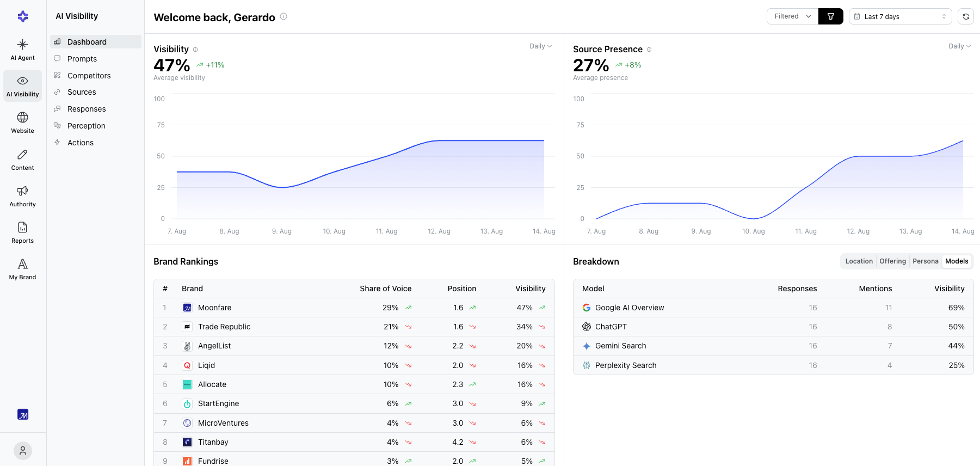
Task: Click the 47% average visibility value
Action: point(172,65)
